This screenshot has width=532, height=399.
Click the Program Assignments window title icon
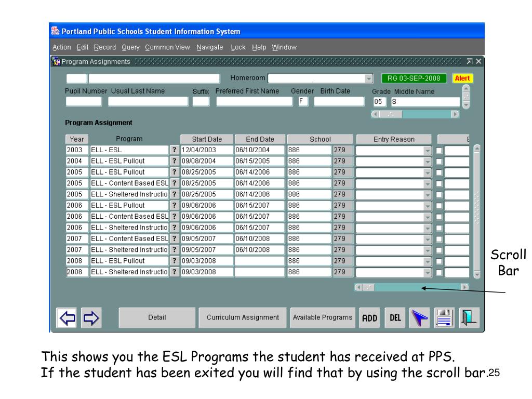56,61
